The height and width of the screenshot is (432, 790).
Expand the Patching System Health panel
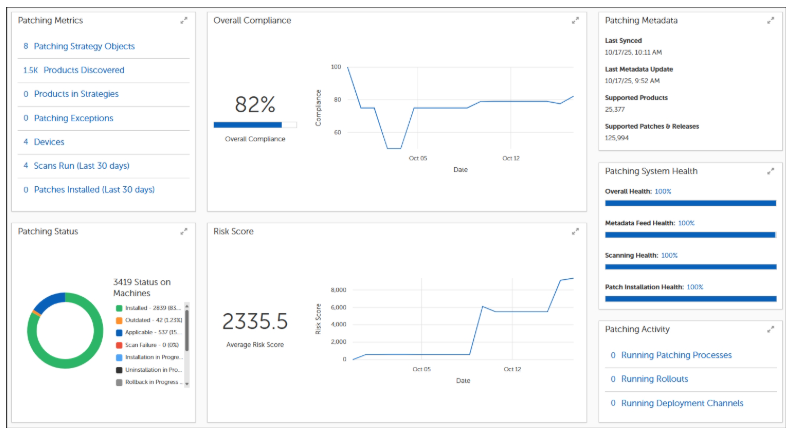click(770, 171)
